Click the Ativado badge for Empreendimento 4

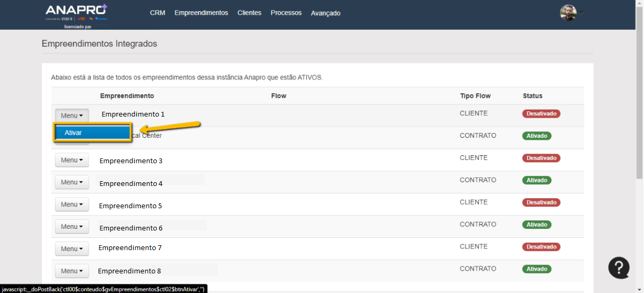[x=537, y=180]
